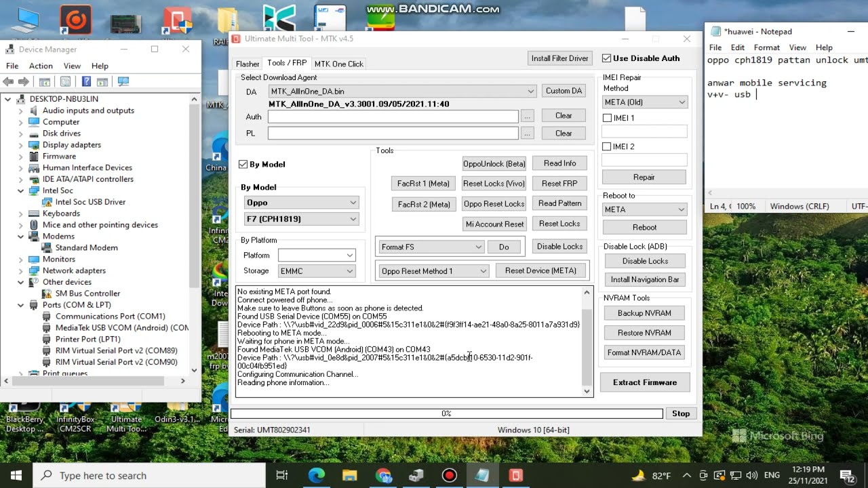Image resolution: width=868 pixels, height=488 pixels.
Task: Open the Oppo brand dropdown
Action: (301, 203)
